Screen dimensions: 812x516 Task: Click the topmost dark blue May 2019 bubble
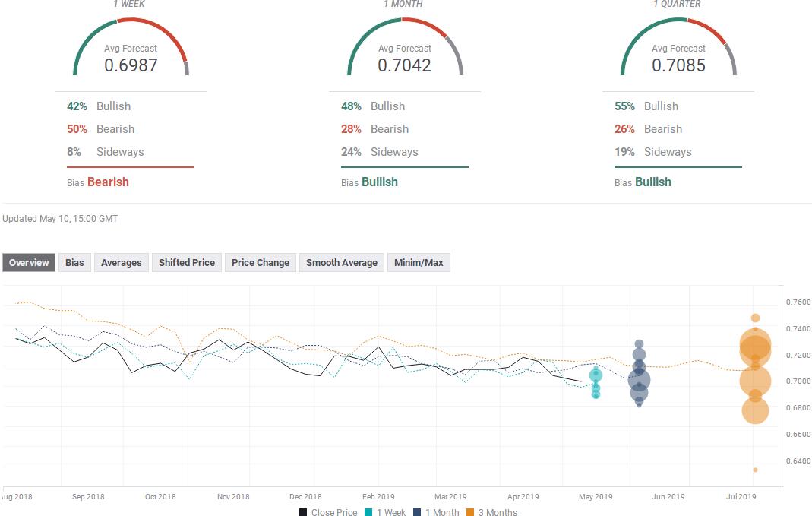(x=640, y=344)
